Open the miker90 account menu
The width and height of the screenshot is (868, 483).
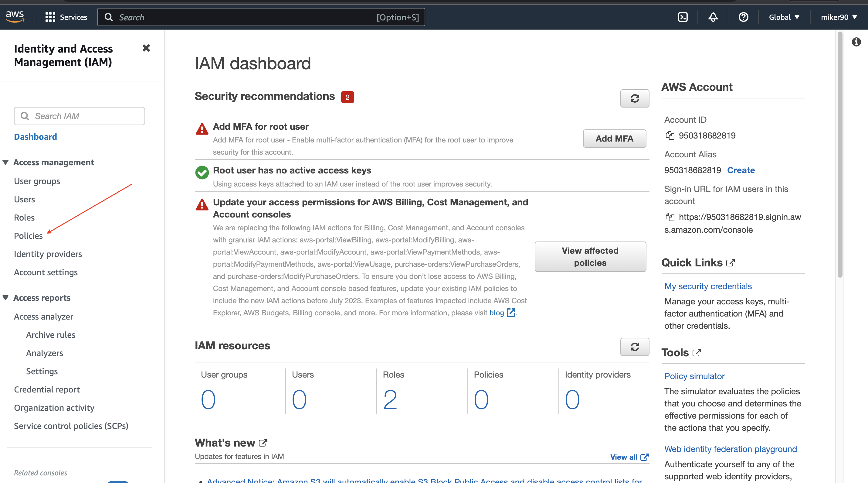tap(838, 17)
